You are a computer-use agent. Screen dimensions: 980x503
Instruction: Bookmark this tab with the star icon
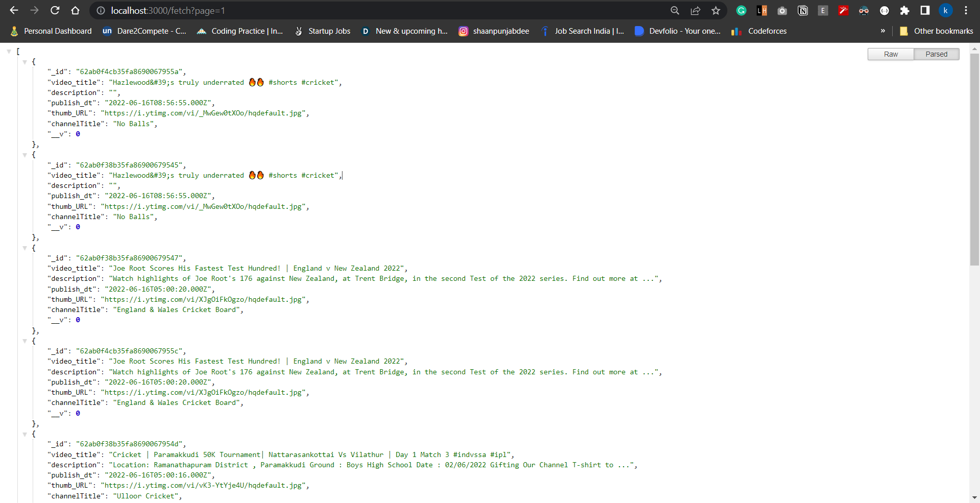click(716, 10)
